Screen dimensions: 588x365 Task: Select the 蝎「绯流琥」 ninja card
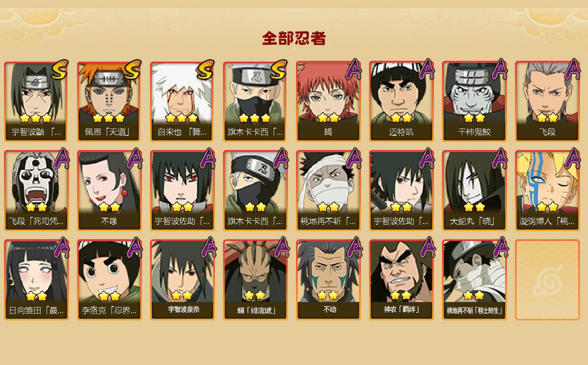255,280
